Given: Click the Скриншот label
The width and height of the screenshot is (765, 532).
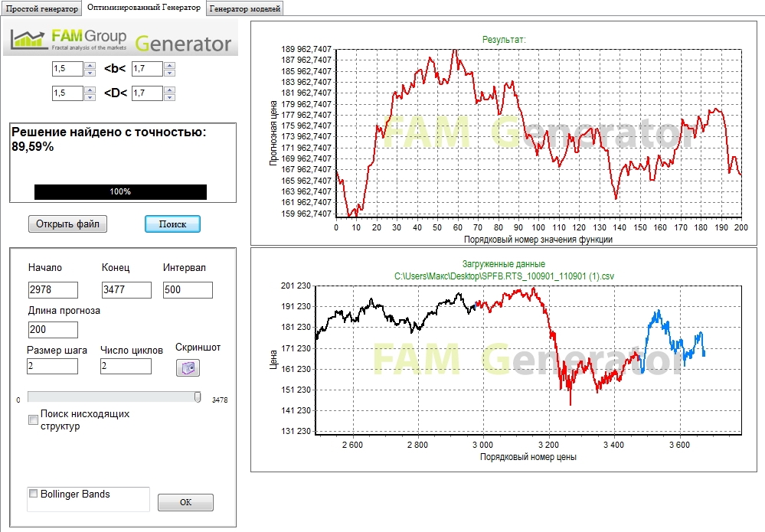Looking at the screenshot, I should pyautogui.click(x=198, y=348).
